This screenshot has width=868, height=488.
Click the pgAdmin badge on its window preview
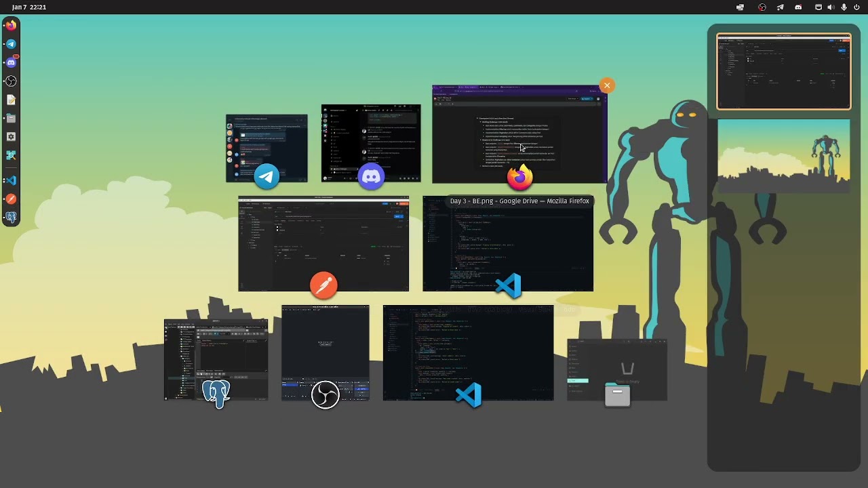pyautogui.click(x=216, y=394)
